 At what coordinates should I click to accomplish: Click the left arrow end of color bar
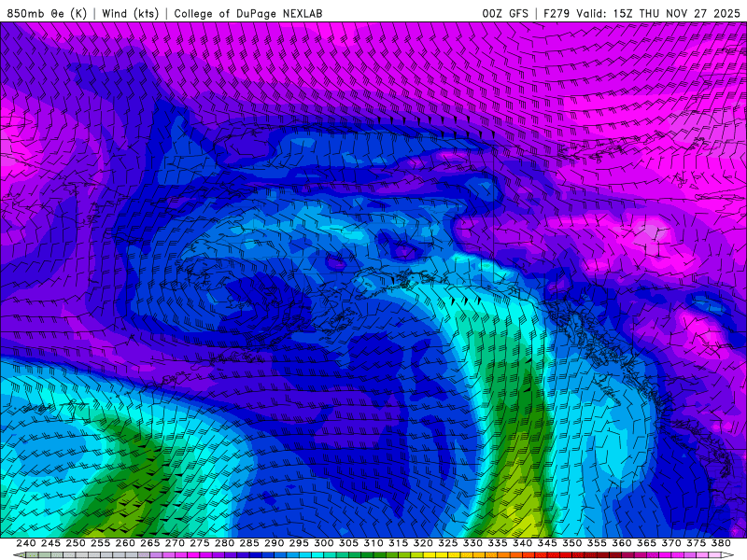[19, 555]
